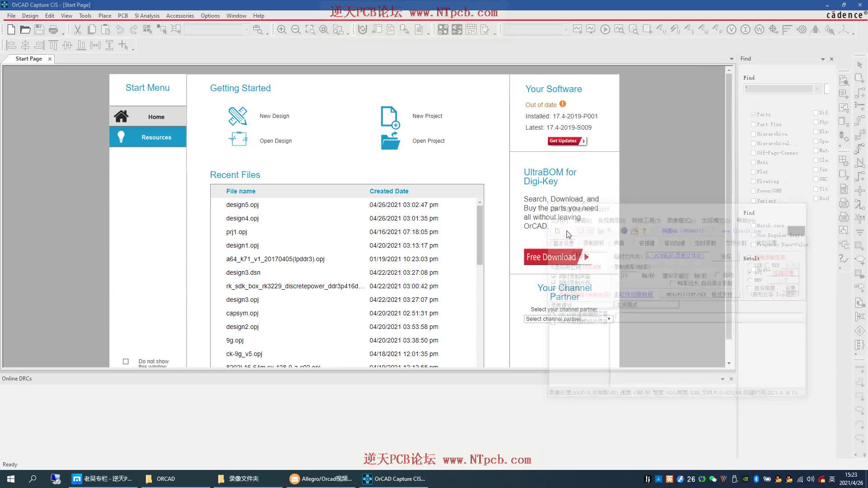Toggle the Parts checkbox in Find panel

coord(754,114)
